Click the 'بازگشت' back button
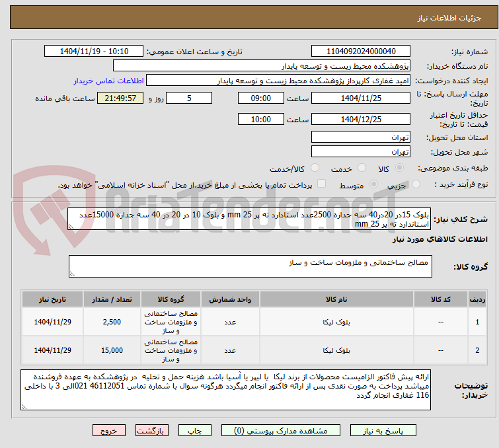The width and height of the screenshot is (499, 448). 152,431
